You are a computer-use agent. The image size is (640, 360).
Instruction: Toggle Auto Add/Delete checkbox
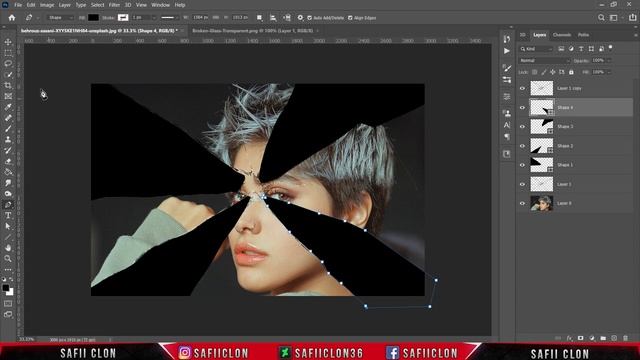[309, 18]
